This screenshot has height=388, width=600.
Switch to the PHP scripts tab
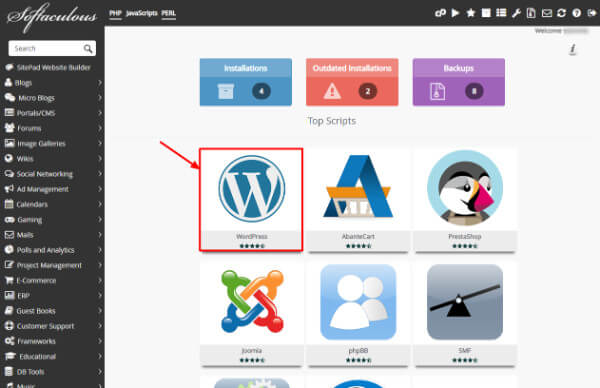pyautogui.click(x=115, y=13)
